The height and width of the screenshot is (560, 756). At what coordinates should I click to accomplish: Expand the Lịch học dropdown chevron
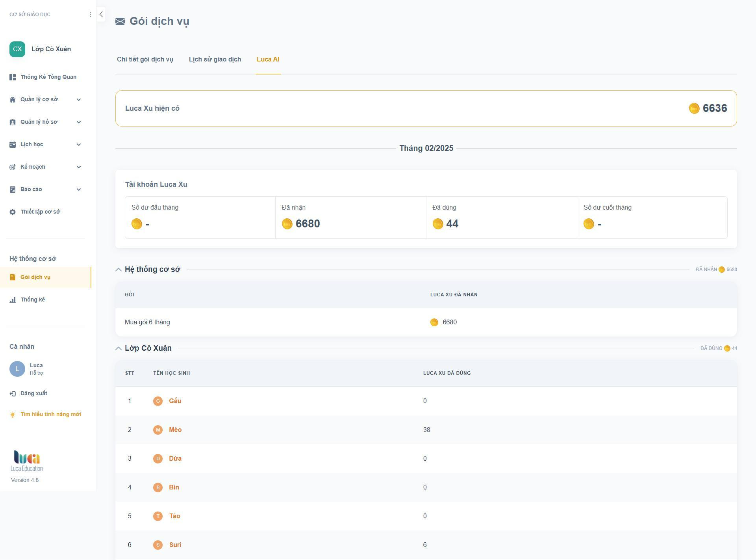click(x=79, y=145)
